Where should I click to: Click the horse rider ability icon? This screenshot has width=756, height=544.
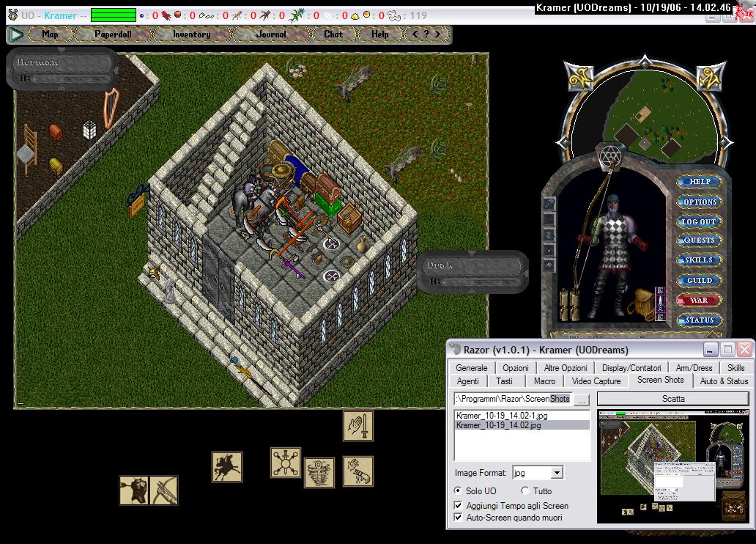point(226,467)
